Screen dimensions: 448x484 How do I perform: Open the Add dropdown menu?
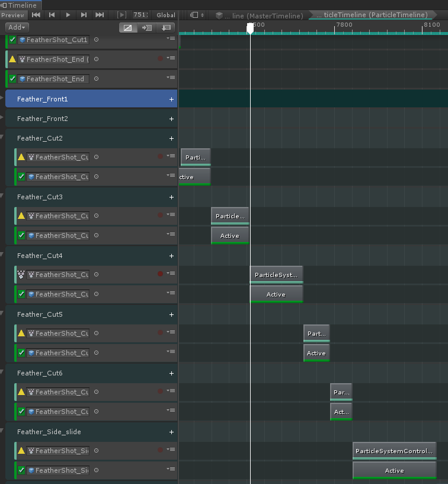pos(17,27)
